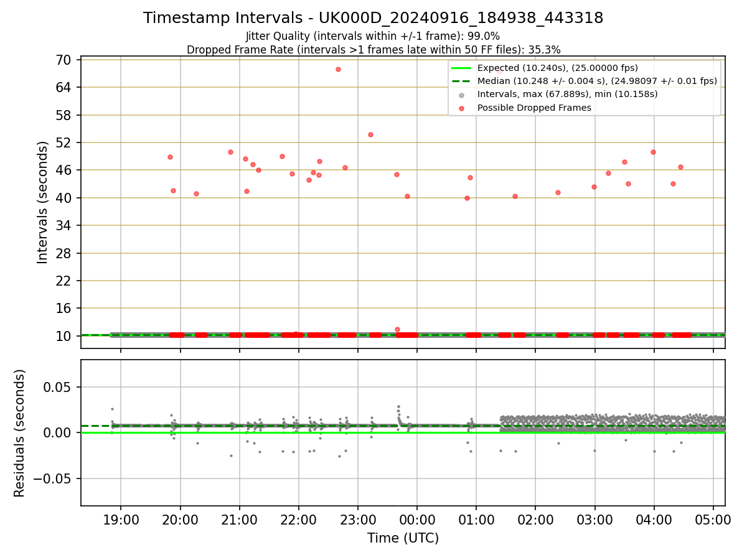Click the "Dropped Frame Rate" 35.3% subtitle line
This screenshot has height=560, width=747.
(374, 50)
